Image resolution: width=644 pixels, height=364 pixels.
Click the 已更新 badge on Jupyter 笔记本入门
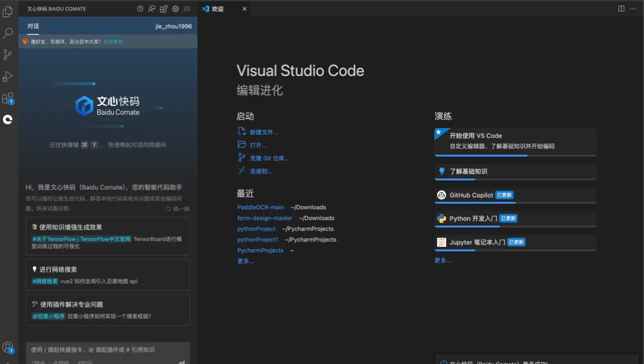(x=516, y=242)
